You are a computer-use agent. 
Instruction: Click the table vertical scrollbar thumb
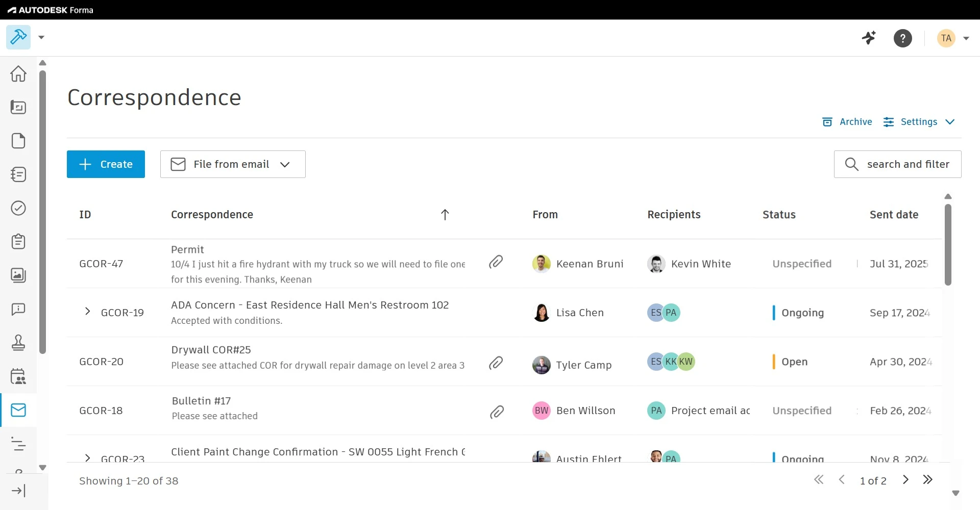(x=948, y=245)
